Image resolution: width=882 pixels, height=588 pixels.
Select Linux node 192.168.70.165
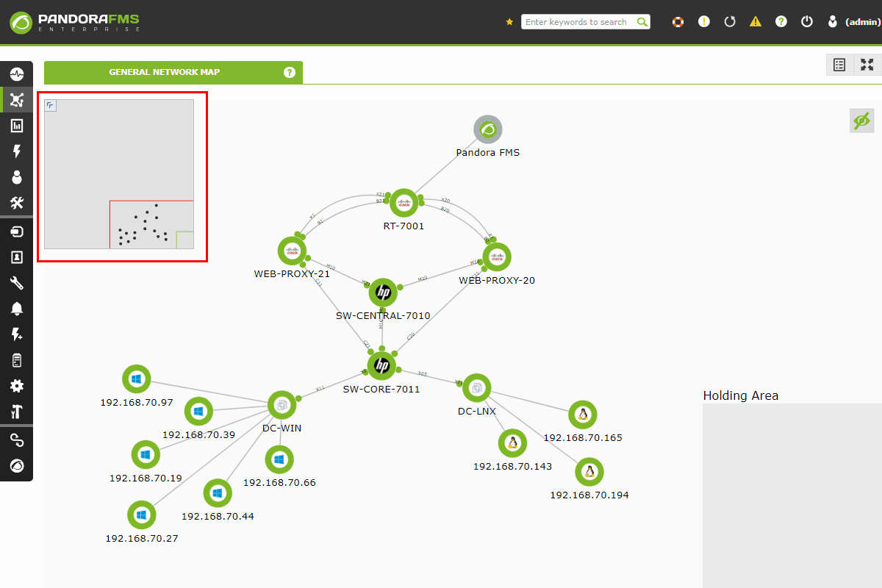583,415
